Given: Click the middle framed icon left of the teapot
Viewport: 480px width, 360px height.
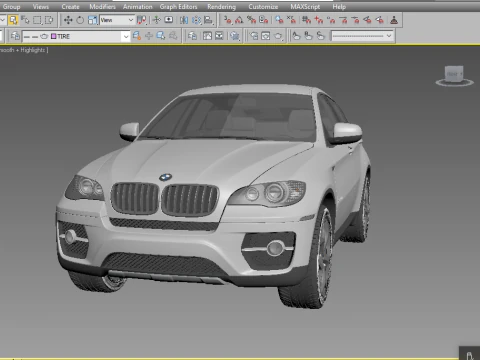Looking at the screenshot, I should (x=266, y=36).
